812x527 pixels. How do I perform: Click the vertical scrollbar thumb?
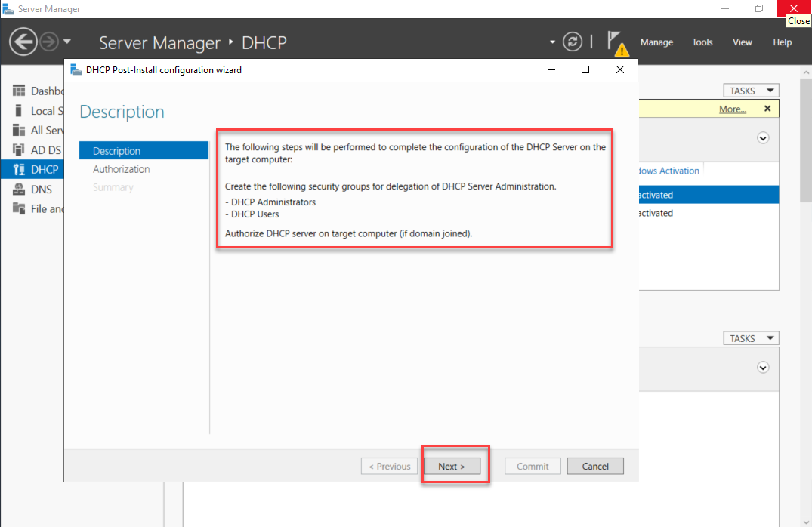[806, 140]
